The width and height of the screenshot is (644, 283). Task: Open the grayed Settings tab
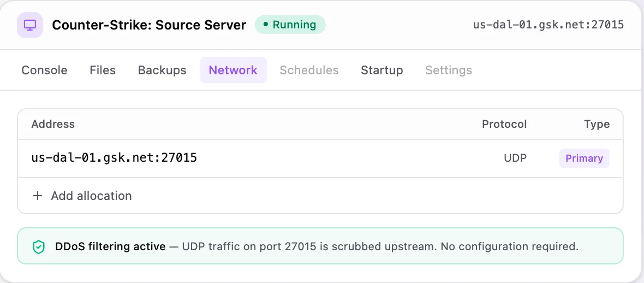(x=449, y=70)
